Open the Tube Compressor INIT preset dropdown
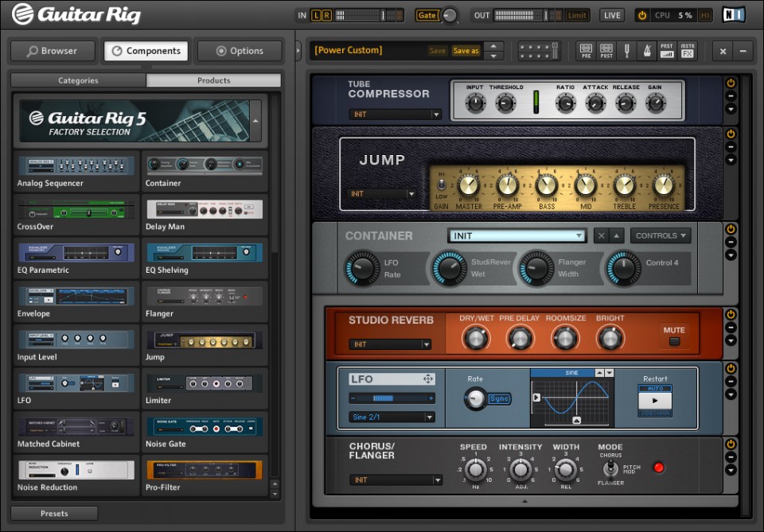This screenshot has width=764, height=532. (x=396, y=115)
